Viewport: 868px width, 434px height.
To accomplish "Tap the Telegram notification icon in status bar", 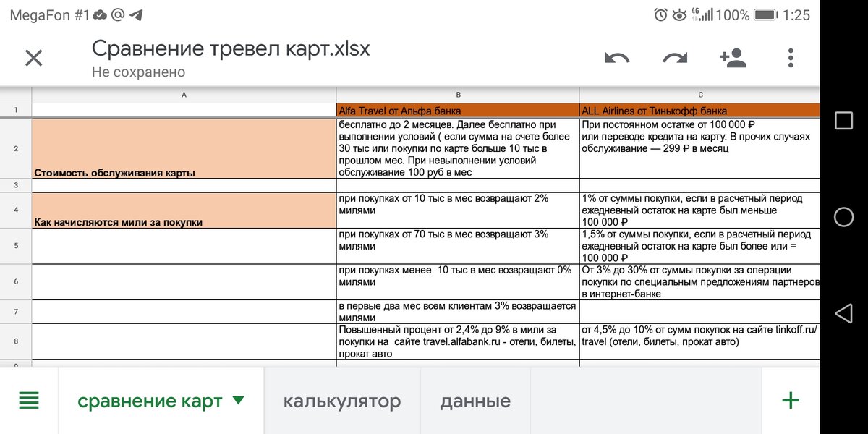I will pyautogui.click(x=135, y=14).
